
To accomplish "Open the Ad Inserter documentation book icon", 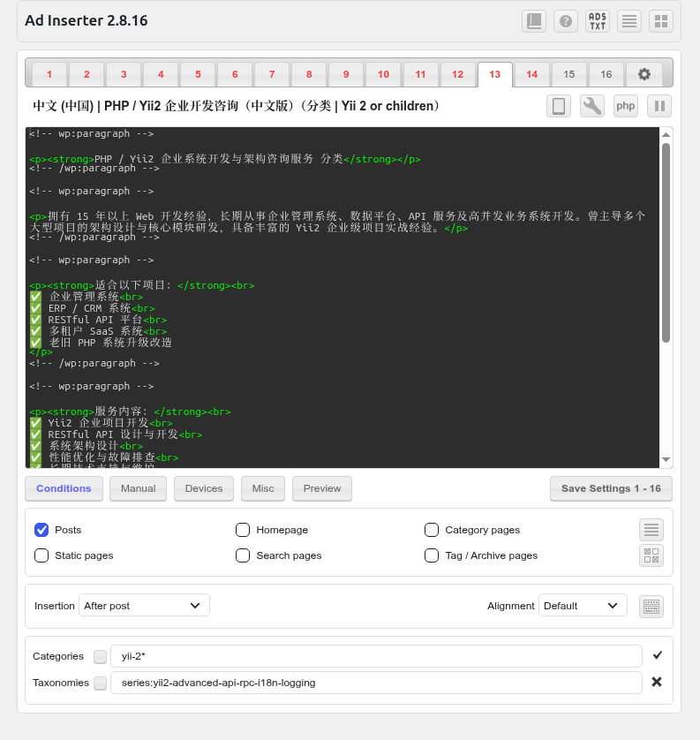I will point(534,21).
